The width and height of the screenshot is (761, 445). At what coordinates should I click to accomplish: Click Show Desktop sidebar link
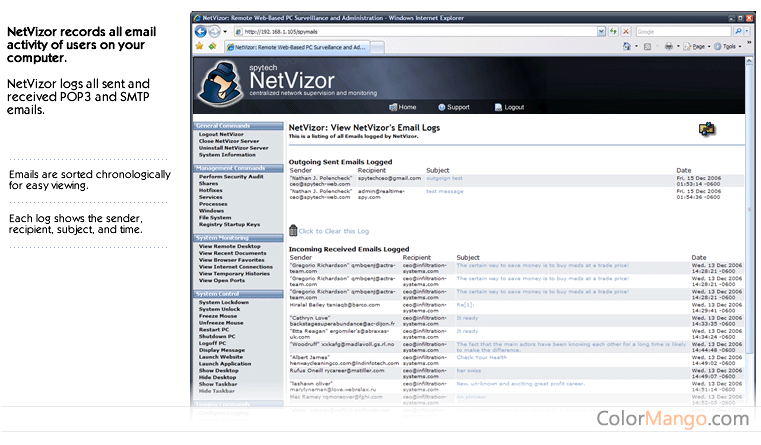click(x=217, y=370)
